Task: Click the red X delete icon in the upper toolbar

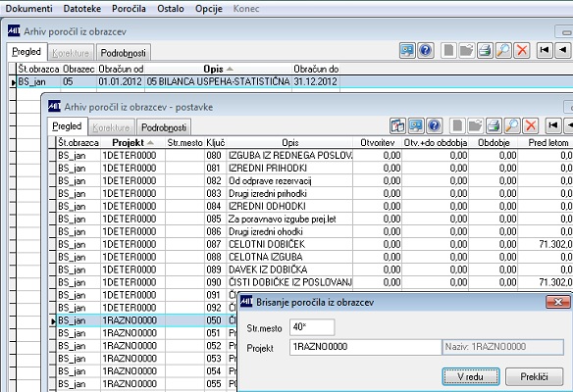Action: click(x=522, y=50)
